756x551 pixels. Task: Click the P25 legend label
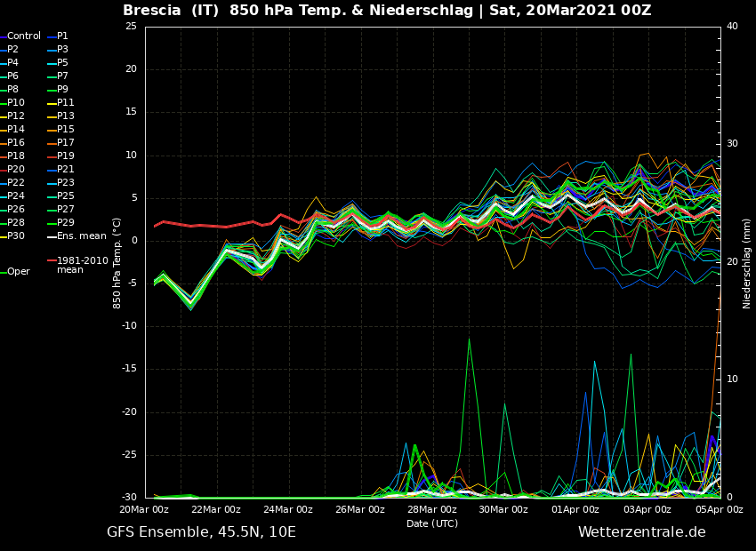(x=66, y=196)
